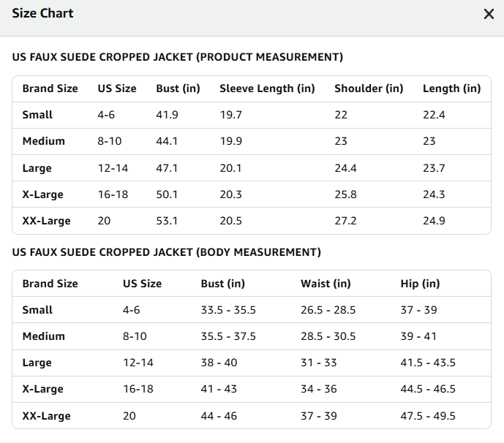Click the Shoulder (in) column header
Image resolution: width=504 pixels, height=443 pixels.
tap(369, 88)
